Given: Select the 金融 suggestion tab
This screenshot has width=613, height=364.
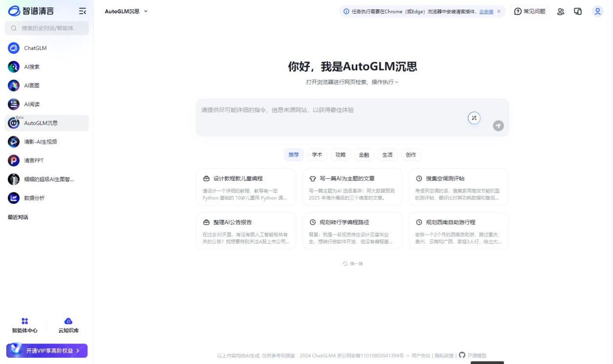Looking at the screenshot, I should (364, 154).
